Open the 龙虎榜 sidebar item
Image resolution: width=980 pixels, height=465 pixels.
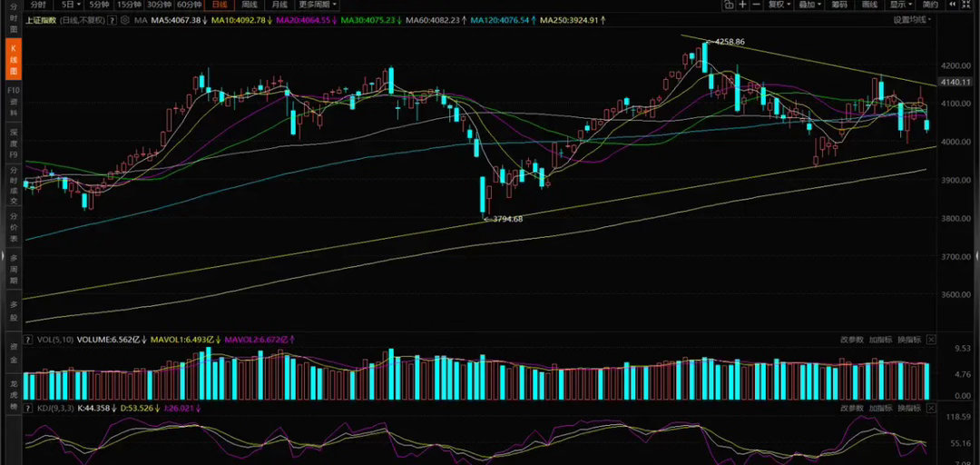point(14,394)
